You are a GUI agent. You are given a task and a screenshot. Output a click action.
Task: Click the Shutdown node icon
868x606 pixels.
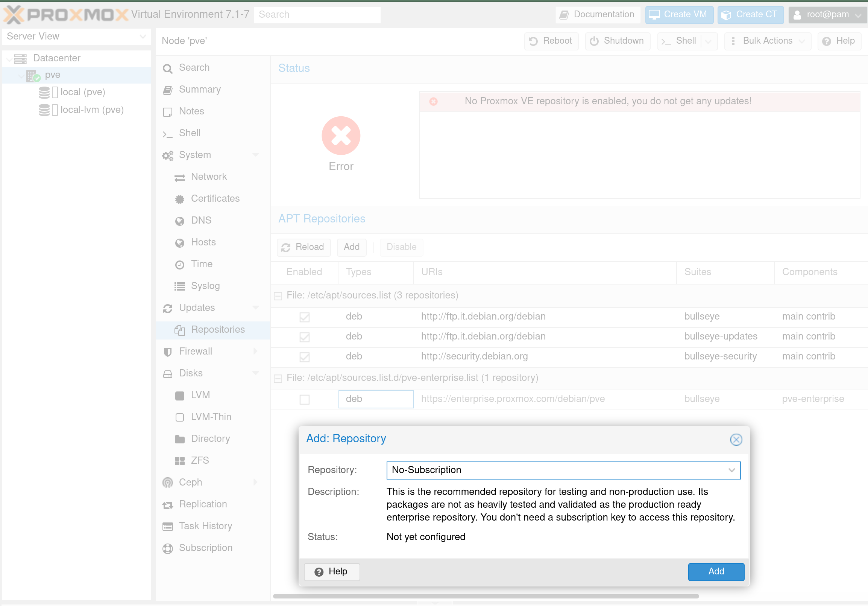point(593,41)
